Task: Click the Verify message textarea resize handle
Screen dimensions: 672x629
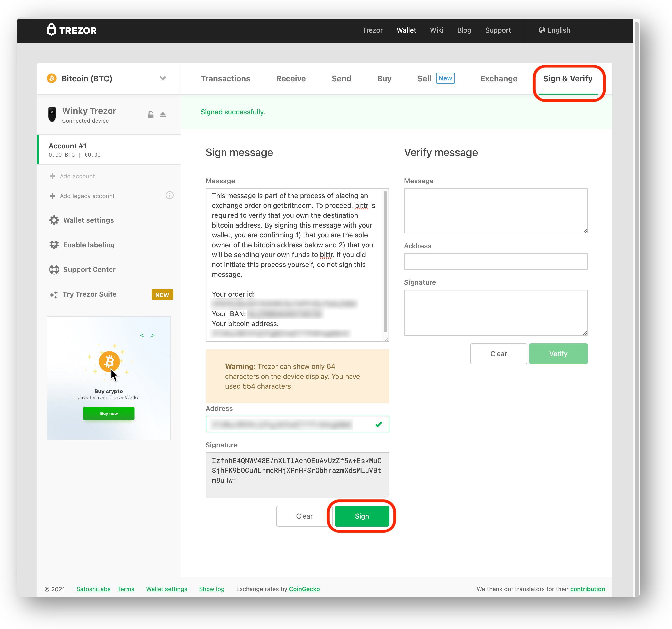Action: coord(585,230)
